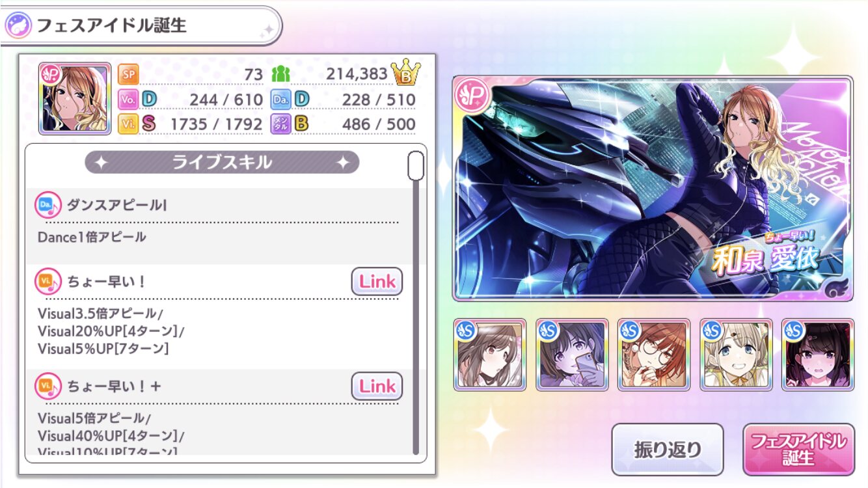Image resolution: width=868 pixels, height=488 pixels.
Task: Select the blonde smiling support idol card
Action: tap(736, 355)
